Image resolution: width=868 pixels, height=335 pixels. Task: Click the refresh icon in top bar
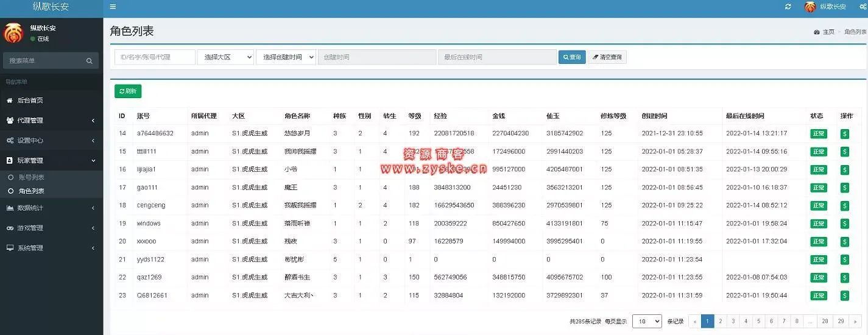788,7
